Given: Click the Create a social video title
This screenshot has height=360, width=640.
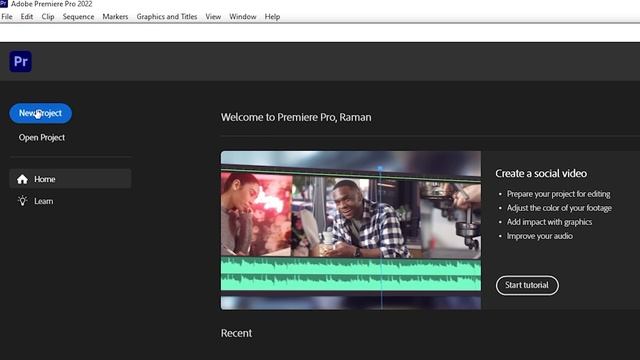Looking at the screenshot, I should (541, 173).
